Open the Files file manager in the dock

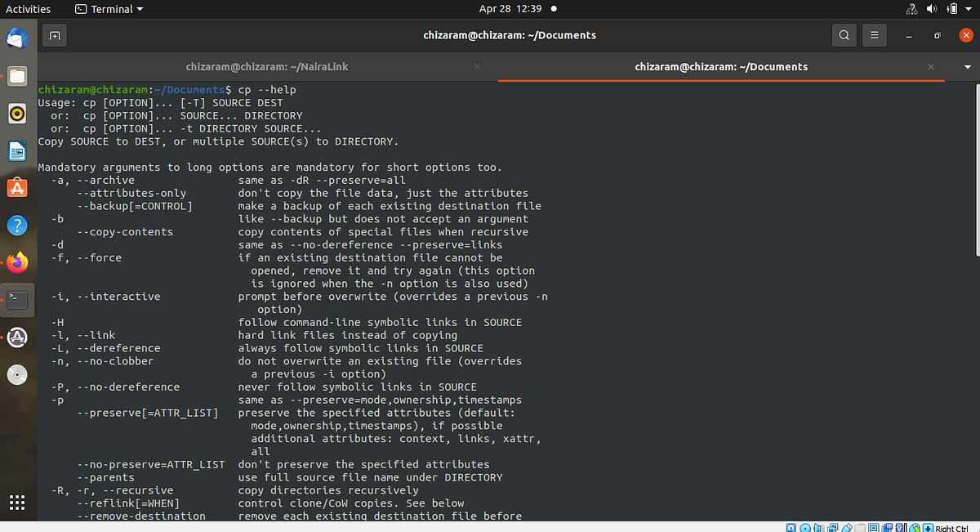point(17,76)
